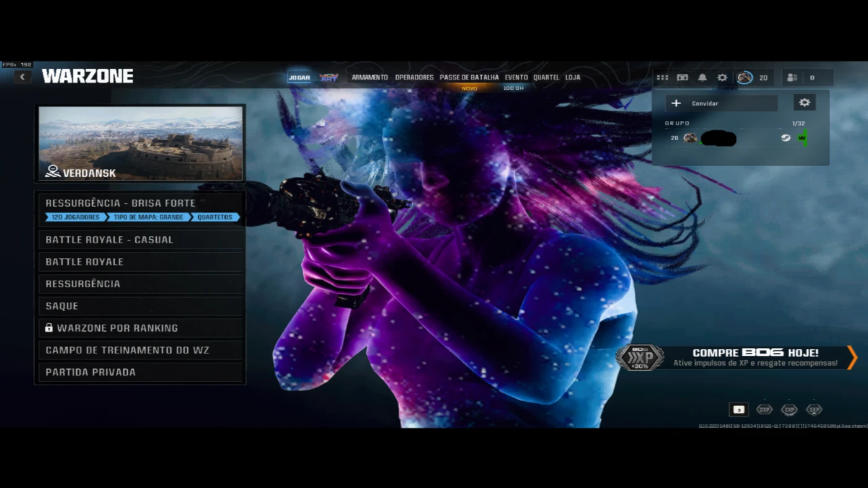Image resolution: width=868 pixels, height=488 pixels.
Task: Open the LOJA tab
Action: tap(572, 78)
